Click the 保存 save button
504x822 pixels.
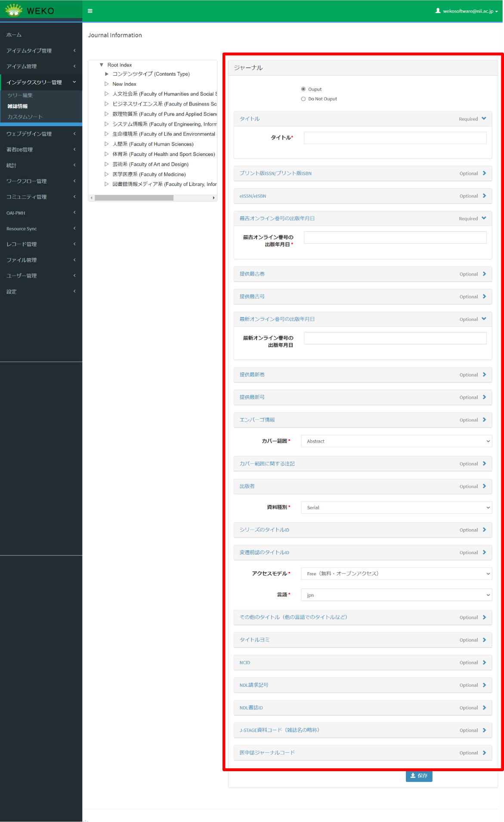coord(419,775)
